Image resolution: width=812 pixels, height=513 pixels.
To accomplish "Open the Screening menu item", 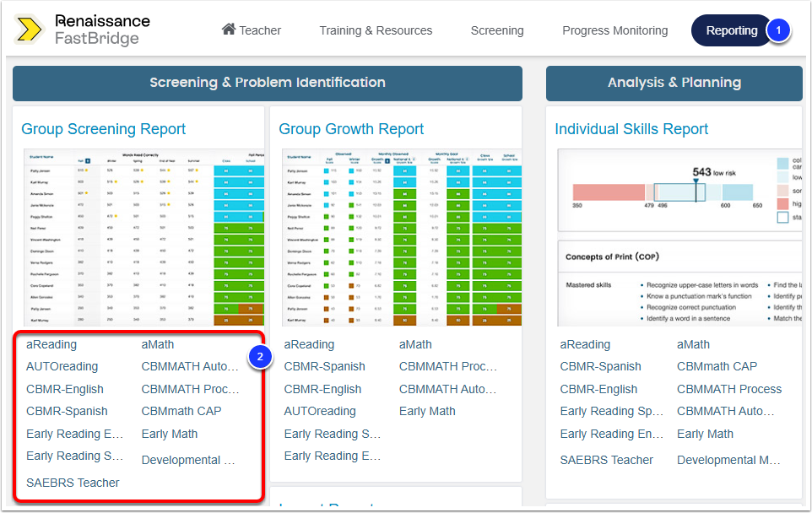I will coord(497,30).
